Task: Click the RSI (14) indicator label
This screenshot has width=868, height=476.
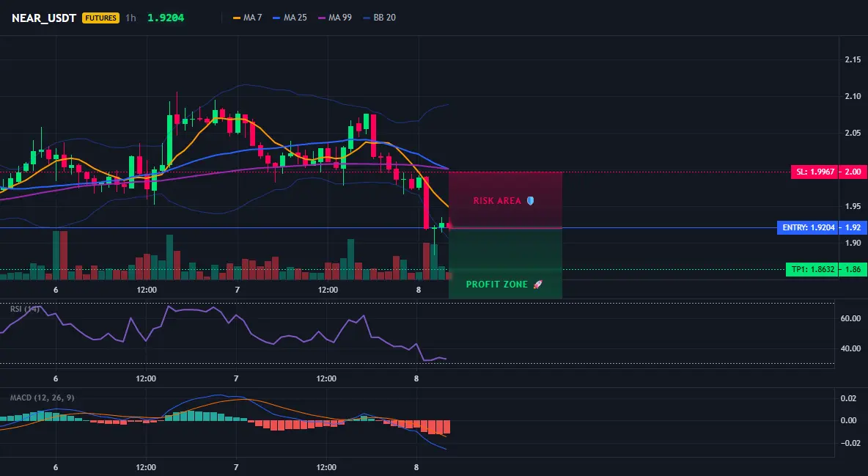Action: coord(25,309)
